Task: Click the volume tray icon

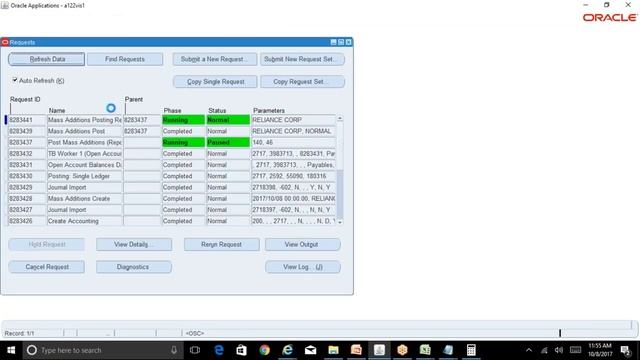Action: tap(559, 350)
